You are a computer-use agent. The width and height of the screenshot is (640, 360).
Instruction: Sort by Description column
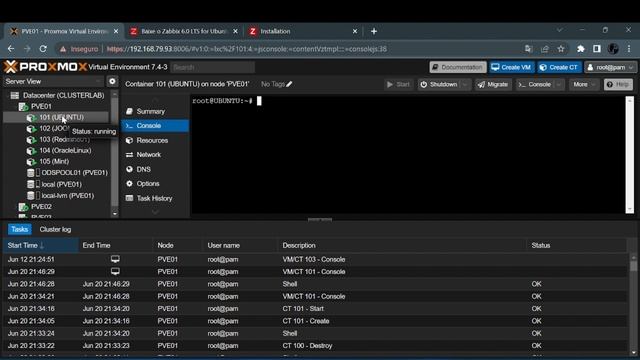pos(402,245)
